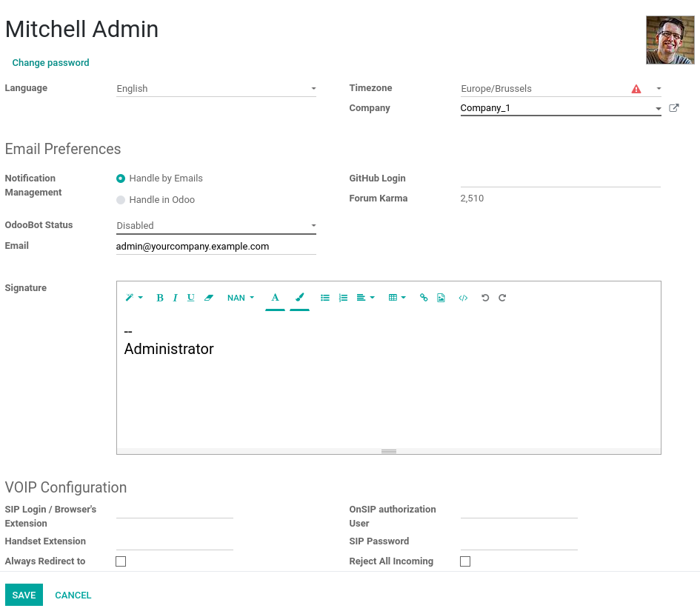The width and height of the screenshot is (700, 614).
Task: Enable the Always Redirect to checkbox
Action: 121,561
